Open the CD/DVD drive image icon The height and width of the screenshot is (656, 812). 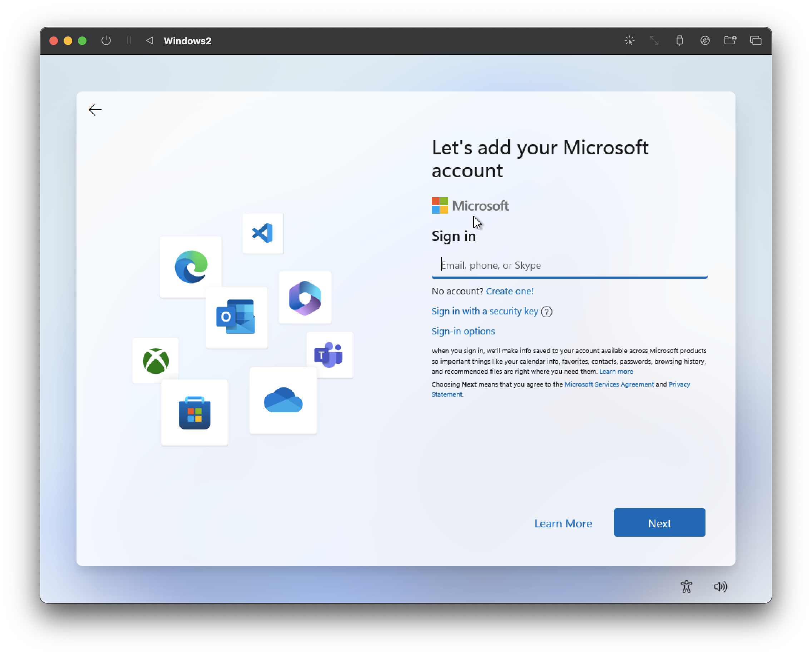point(705,40)
